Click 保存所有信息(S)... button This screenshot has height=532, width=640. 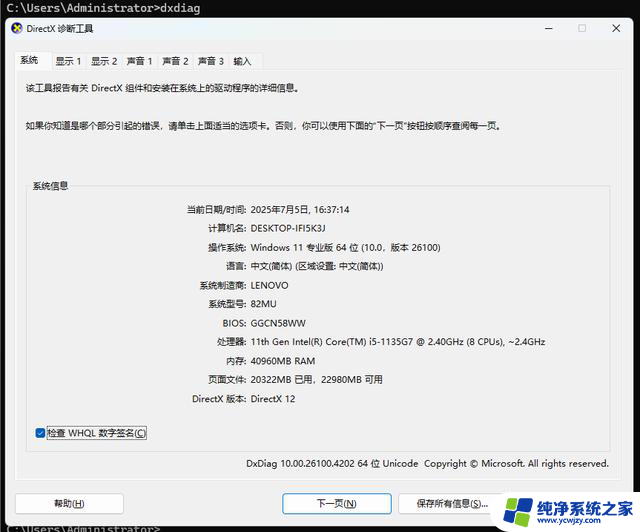[452, 503]
